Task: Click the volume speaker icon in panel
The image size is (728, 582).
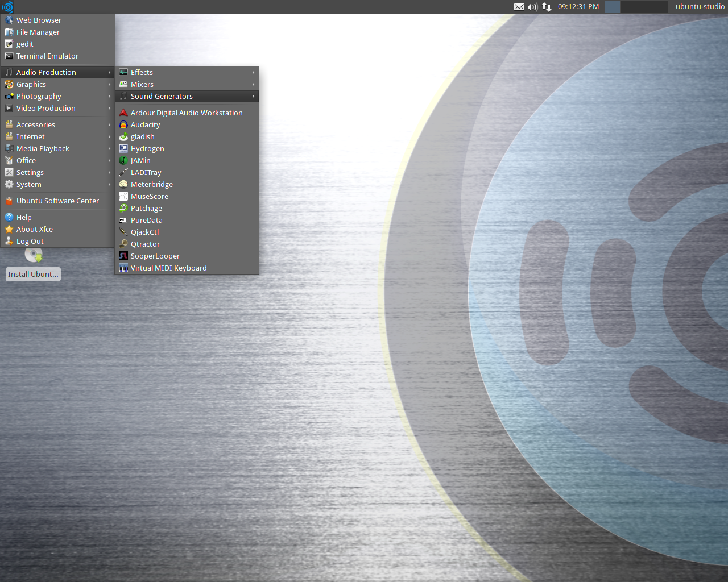Action: click(532, 7)
